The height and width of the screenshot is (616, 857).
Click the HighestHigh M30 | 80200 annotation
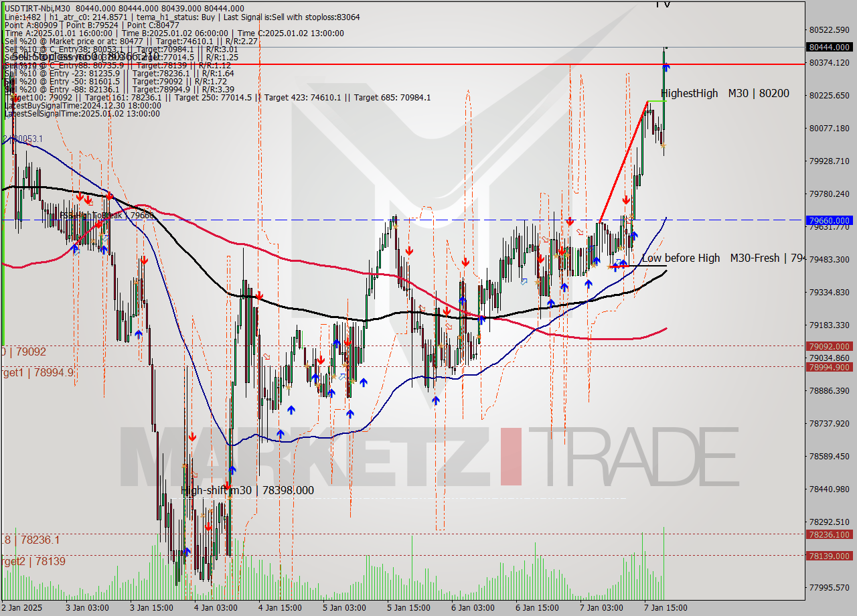coord(725,94)
